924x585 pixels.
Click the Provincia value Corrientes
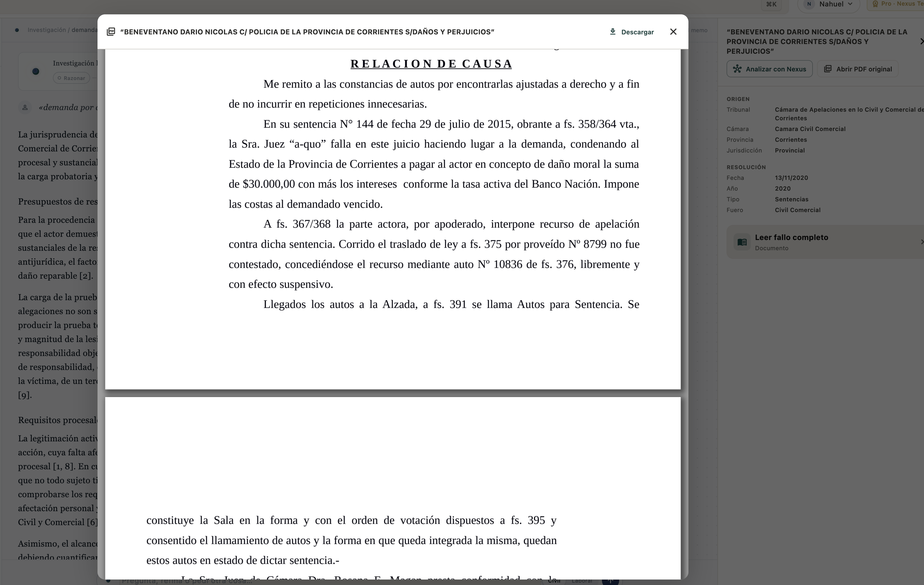click(791, 140)
